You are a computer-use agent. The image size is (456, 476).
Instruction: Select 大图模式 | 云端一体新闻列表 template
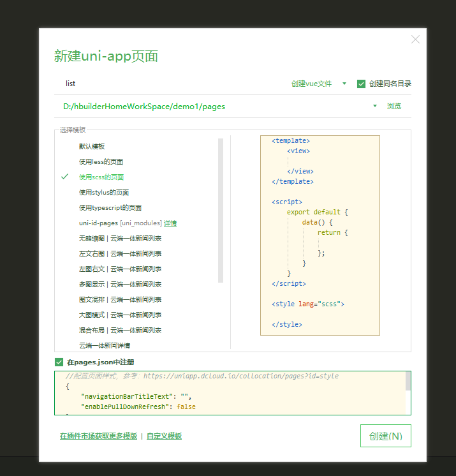[x=120, y=315]
